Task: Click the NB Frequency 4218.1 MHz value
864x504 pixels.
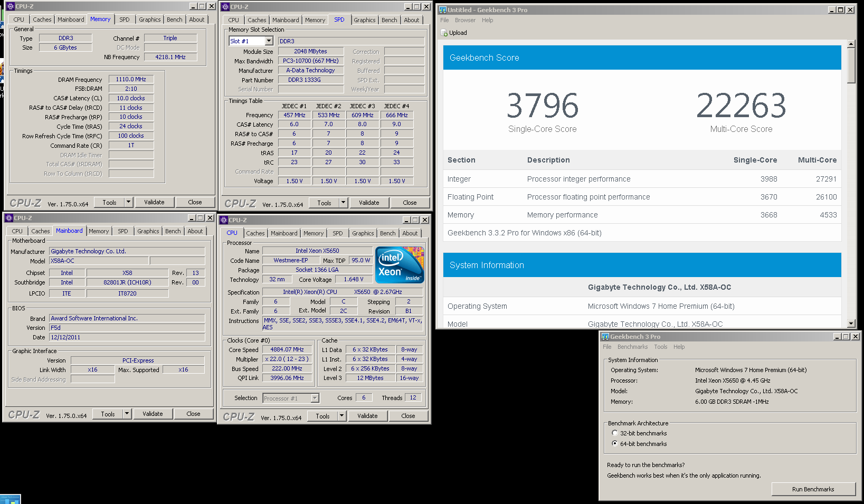Action: (170, 57)
